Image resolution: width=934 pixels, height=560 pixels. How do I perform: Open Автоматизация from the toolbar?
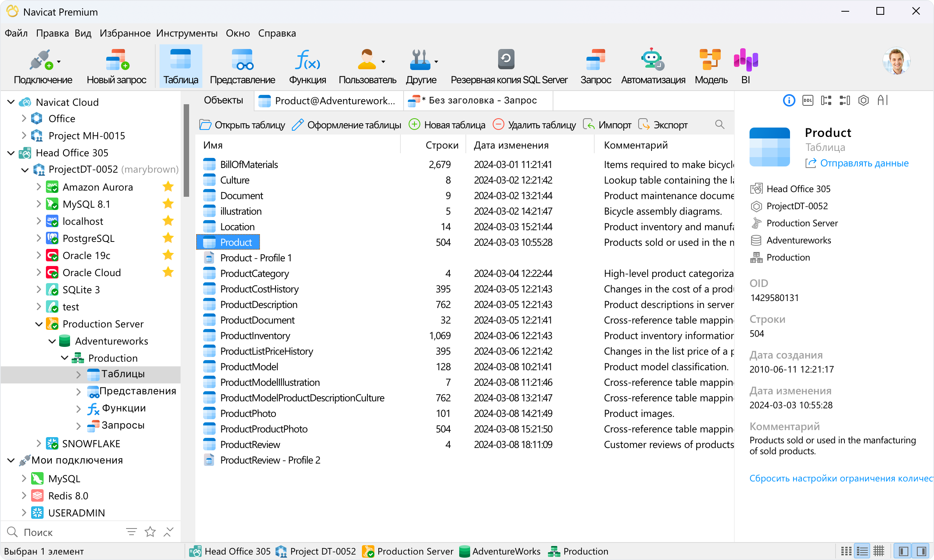653,66
